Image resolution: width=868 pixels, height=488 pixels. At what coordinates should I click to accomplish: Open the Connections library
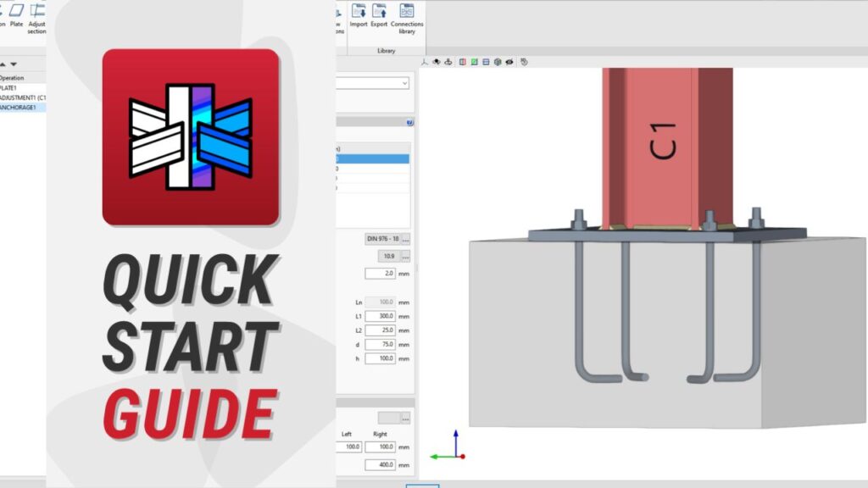coord(407,16)
